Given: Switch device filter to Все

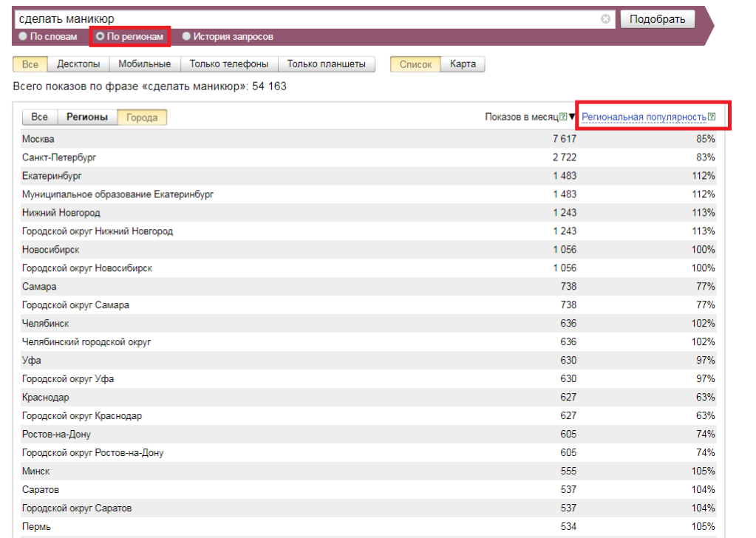Looking at the screenshot, I should click(30, 64).
